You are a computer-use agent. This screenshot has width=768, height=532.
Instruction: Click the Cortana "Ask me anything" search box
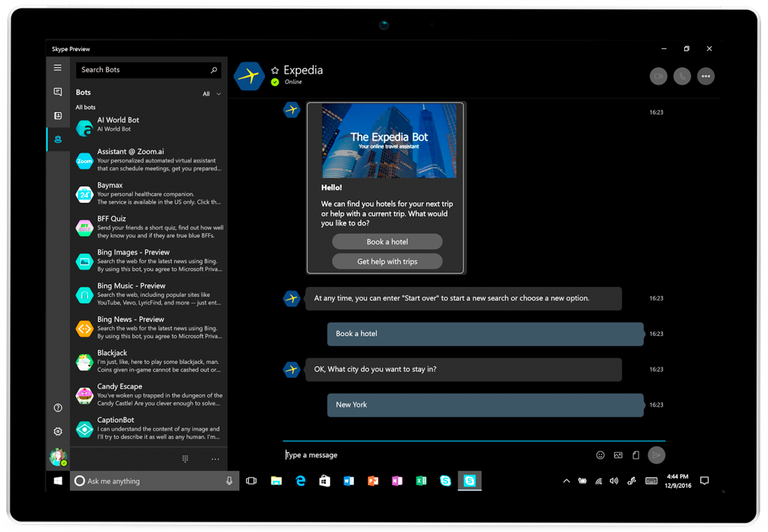(155, 481)
